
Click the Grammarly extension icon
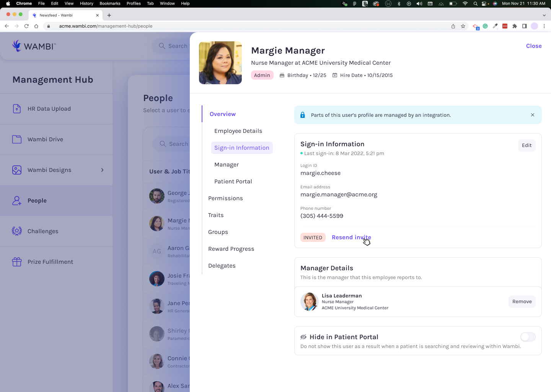point(485,26)
